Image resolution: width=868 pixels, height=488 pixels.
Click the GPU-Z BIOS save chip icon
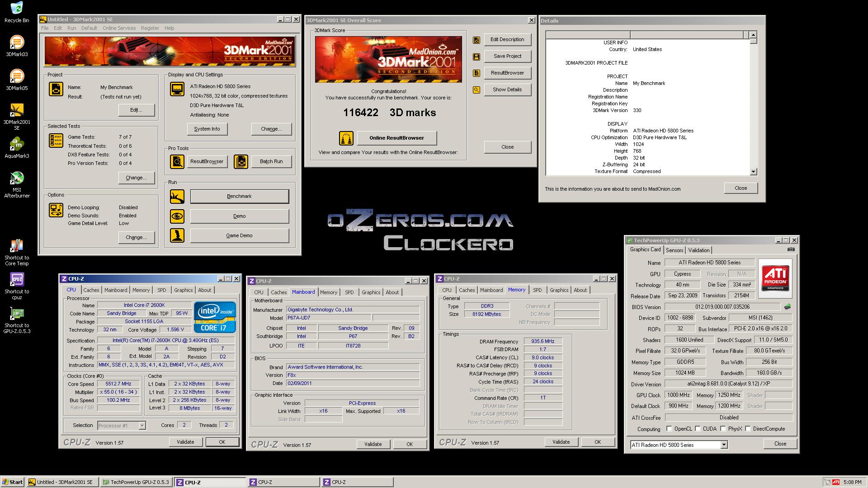coord(788,306)
